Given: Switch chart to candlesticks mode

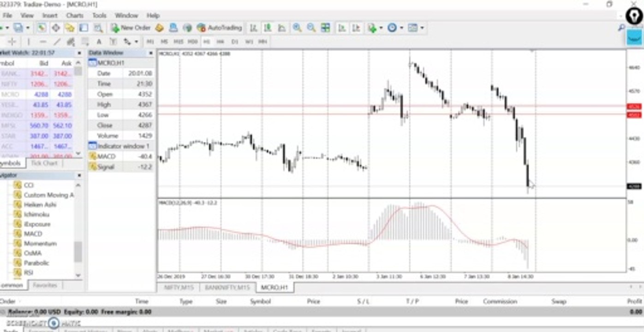Looking at the screenshot, I should [268, 28].
